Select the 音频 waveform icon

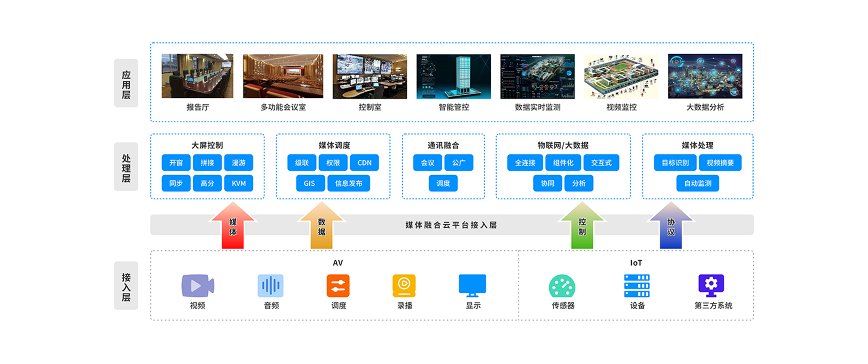coord(271,285)
